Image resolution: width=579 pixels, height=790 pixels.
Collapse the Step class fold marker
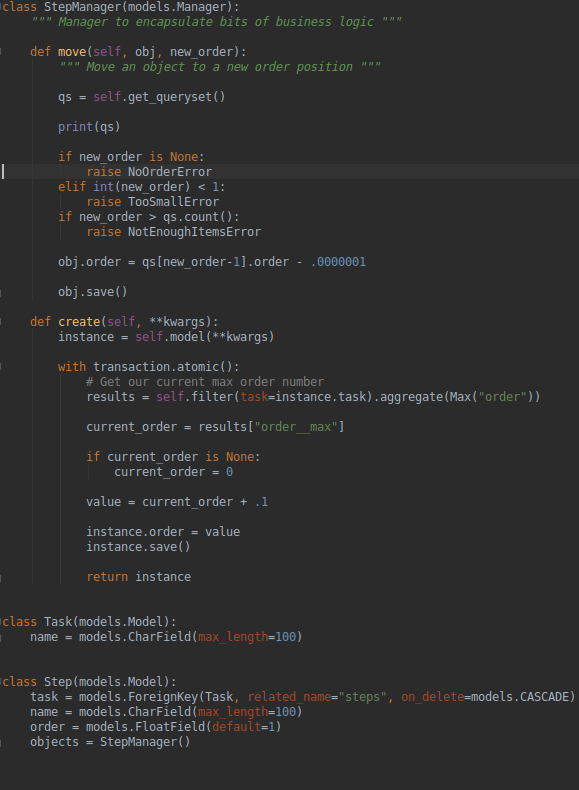click(1, 682)
